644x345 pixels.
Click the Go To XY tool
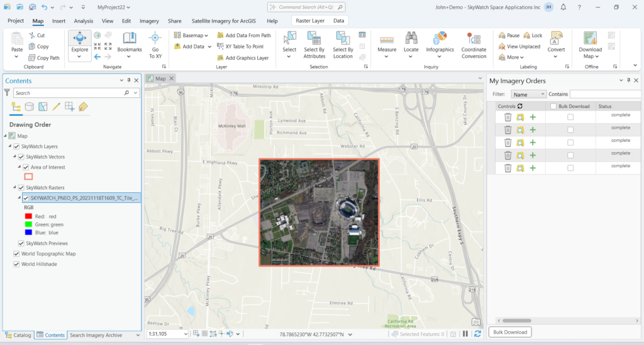(x=155, y=45)
